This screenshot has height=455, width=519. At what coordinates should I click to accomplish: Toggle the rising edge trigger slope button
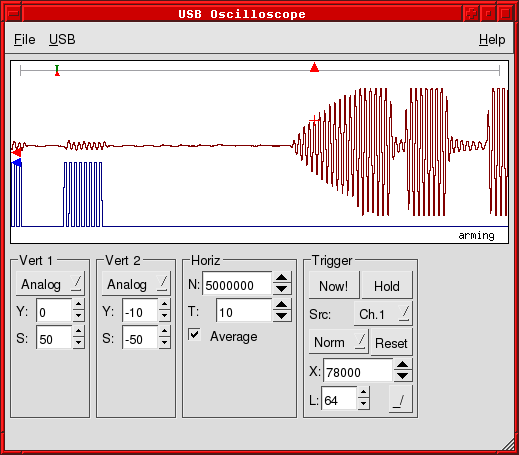(x=400, y=399)
